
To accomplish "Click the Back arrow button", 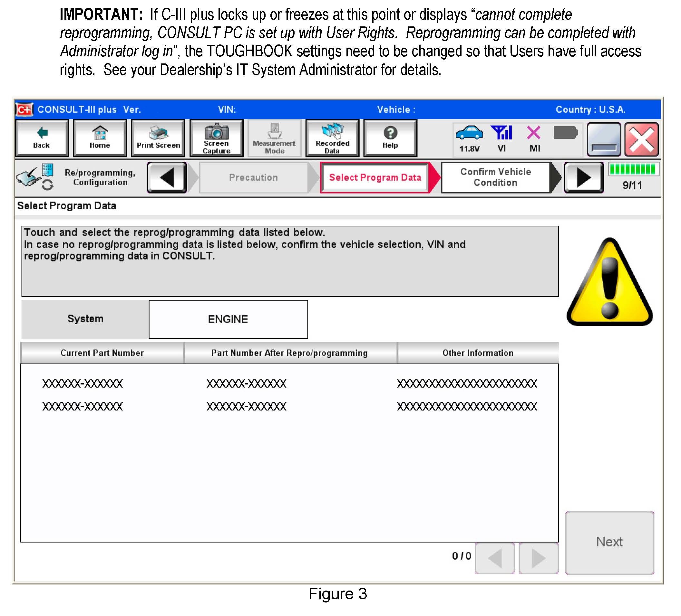I will 42,138.
